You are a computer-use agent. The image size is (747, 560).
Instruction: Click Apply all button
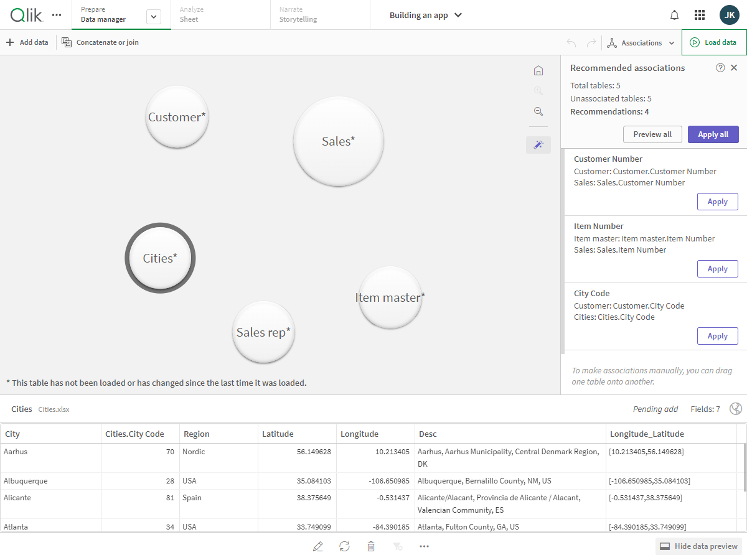point(713,134)
